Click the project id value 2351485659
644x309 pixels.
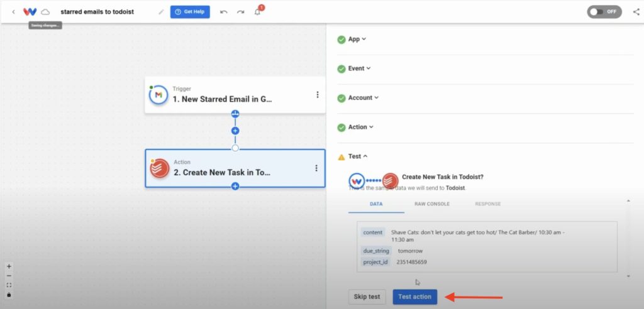coord(411,262)
